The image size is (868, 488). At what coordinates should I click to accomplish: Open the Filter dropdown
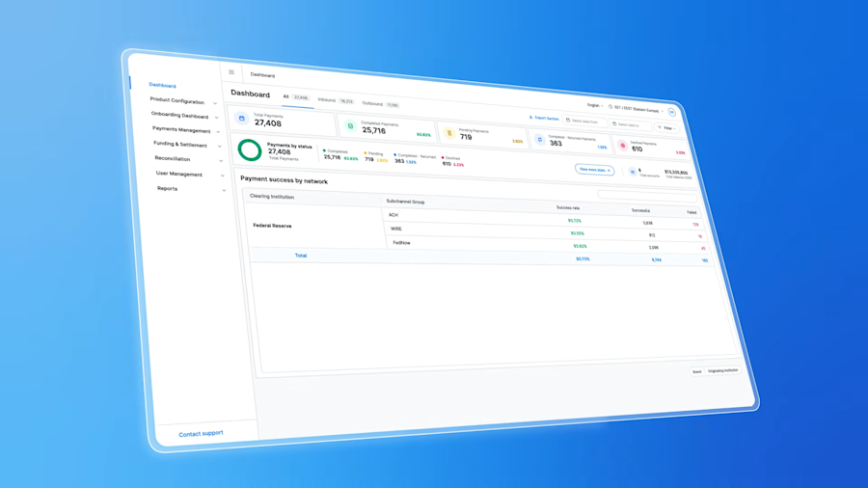coord(666,128)
